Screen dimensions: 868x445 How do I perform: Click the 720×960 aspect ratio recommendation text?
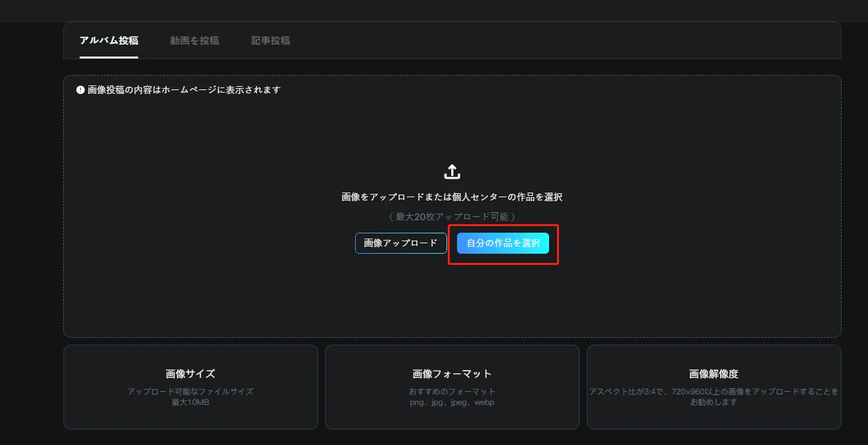coord(713,392)
